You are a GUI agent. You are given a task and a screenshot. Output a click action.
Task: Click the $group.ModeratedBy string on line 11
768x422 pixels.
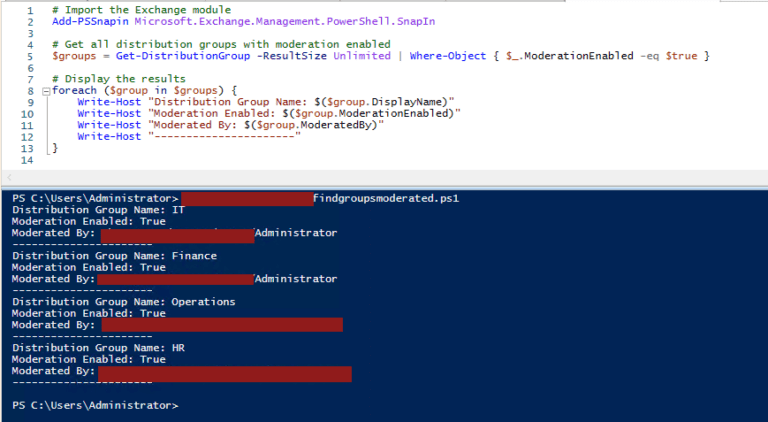[266, 125]
